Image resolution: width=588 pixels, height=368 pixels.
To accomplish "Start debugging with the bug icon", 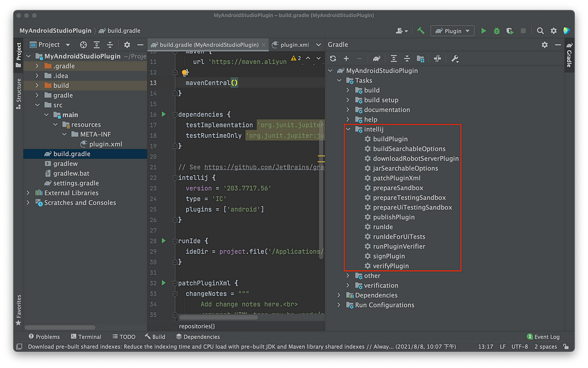I will tap(497, 31).
